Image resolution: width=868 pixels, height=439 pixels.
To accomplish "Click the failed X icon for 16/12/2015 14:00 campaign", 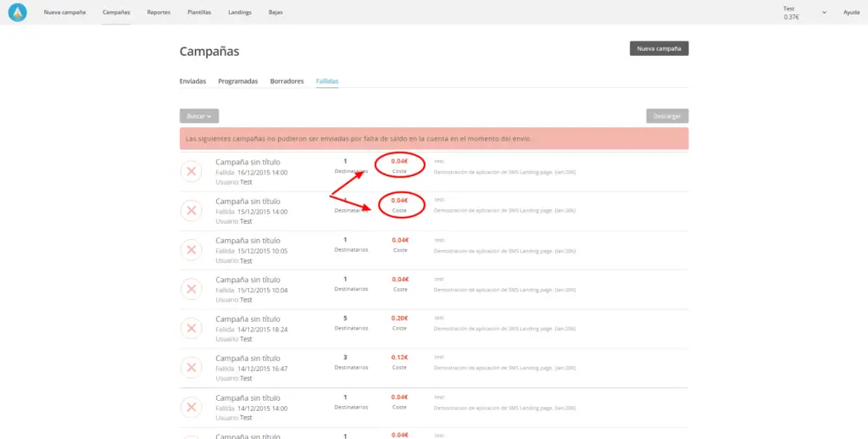I will point(192,171).
